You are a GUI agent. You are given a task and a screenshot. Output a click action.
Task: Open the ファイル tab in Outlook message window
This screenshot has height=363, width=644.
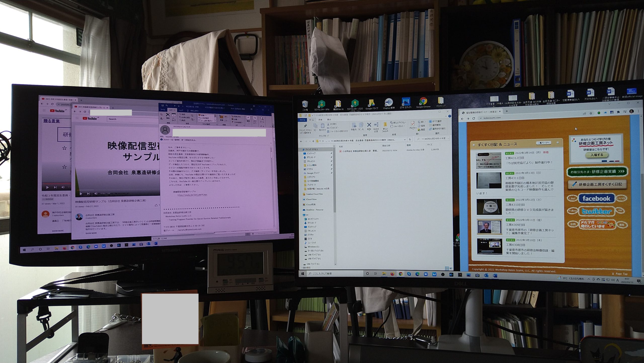(x=163, y=109)
